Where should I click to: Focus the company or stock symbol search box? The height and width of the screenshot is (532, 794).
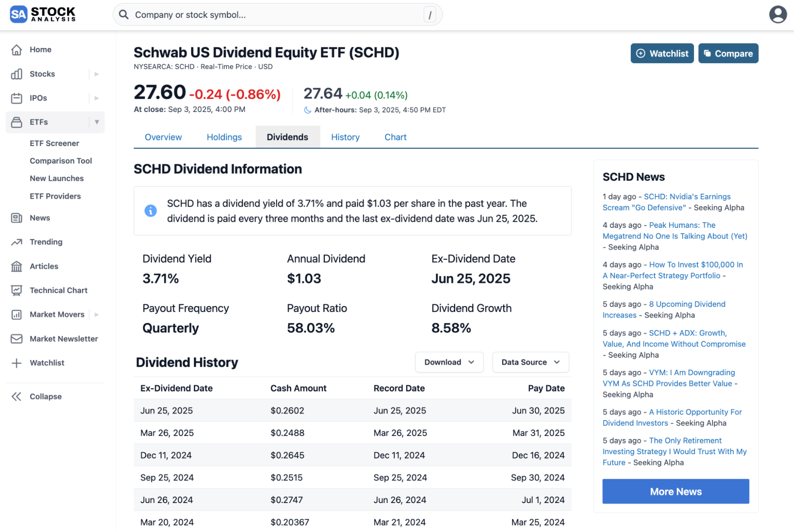click(278, 15)
